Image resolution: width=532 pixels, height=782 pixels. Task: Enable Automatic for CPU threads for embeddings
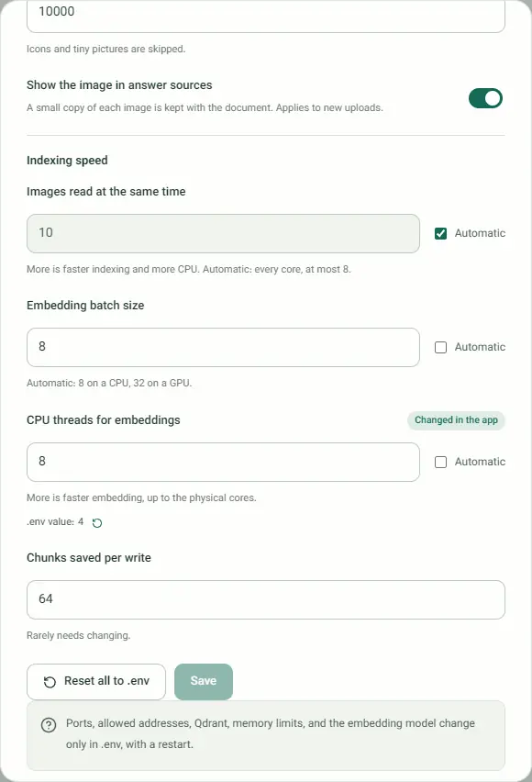[x=440, y=462]
